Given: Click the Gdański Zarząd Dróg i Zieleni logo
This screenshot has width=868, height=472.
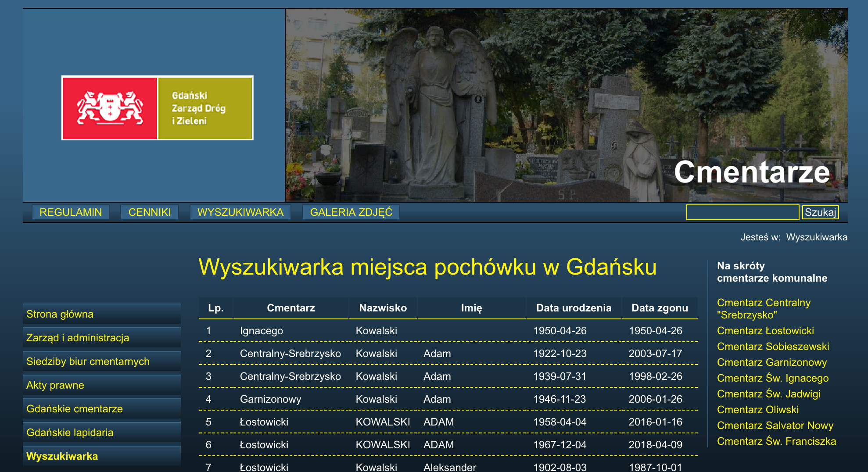Looking at the screenshot, I should (x=158, y=107).
